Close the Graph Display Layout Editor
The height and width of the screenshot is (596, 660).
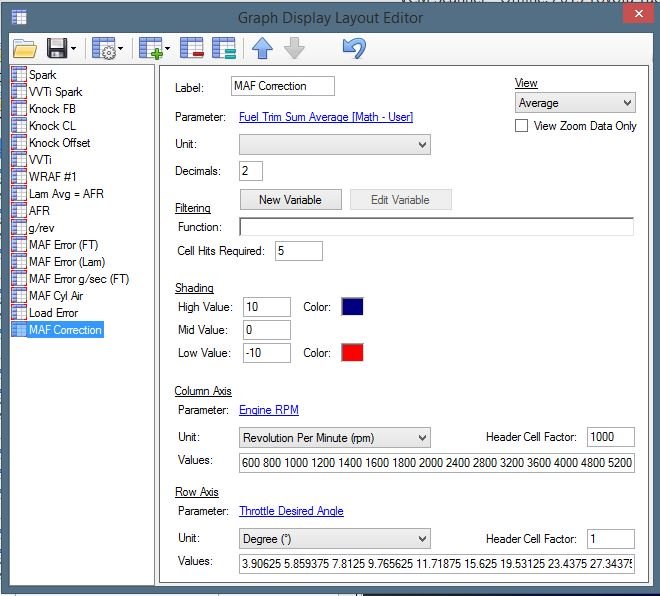point(639,14)
